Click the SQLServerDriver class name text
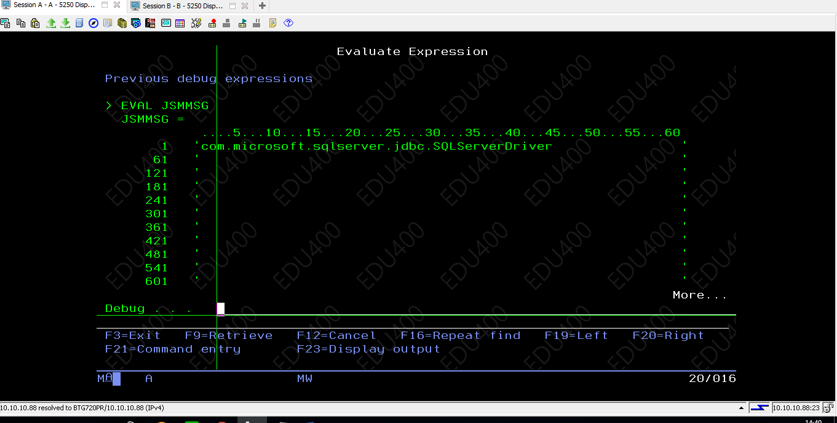This screenshot has width=837, height=423. (492, 146)
